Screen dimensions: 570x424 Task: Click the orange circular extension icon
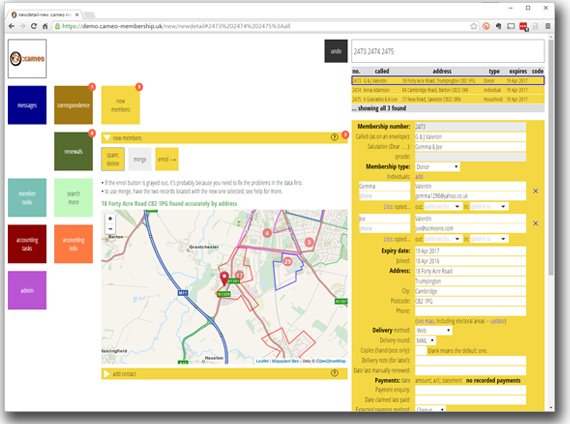click(x=486, y=26)
